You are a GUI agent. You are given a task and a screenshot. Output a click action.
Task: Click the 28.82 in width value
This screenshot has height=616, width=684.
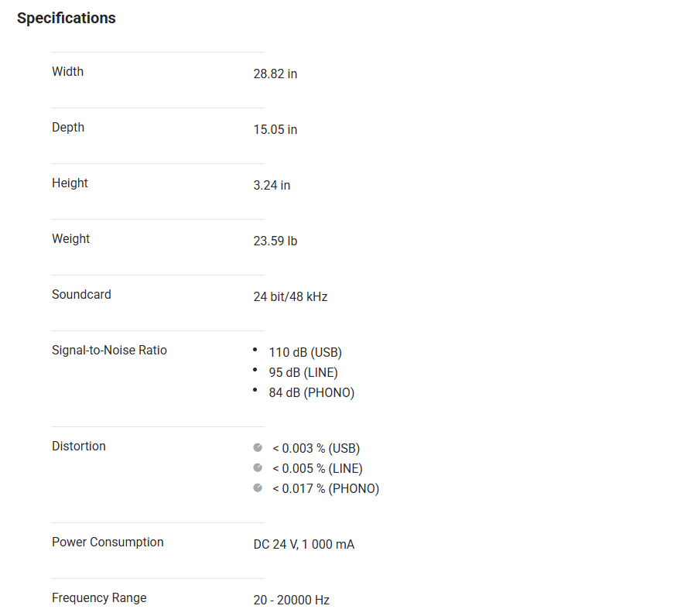pos(275,74)
